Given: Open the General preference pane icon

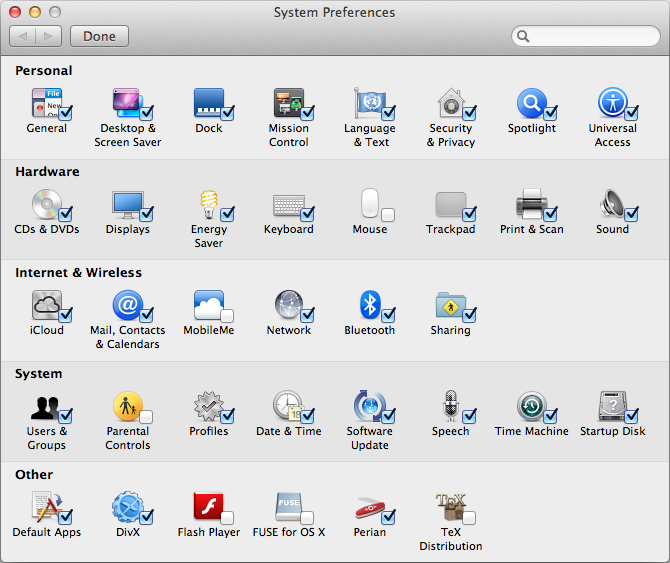Looking at the screenshot, I should [47, 103].
